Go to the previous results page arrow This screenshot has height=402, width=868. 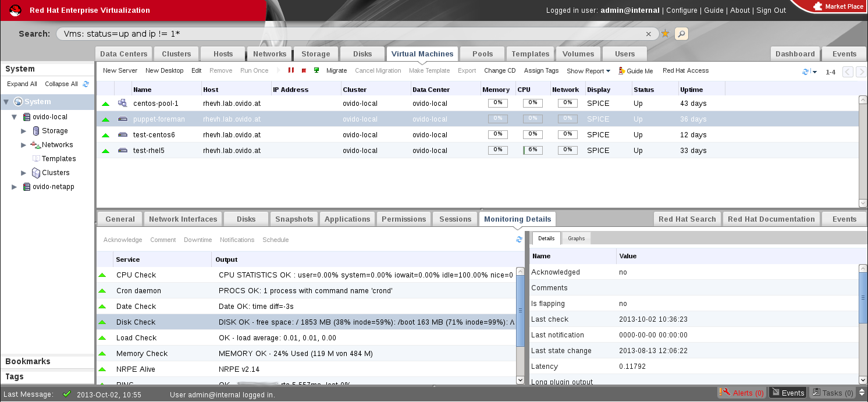pyautogui.click(x=848, y=72)
